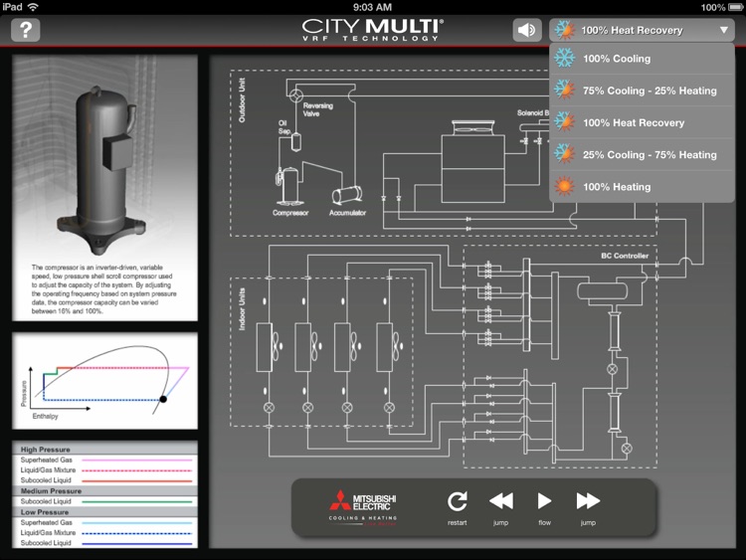This screenshot has width=746, height=560.
Task: Click the snowflake icon beside 100% Cooling
Action: (x=564, y=59)
